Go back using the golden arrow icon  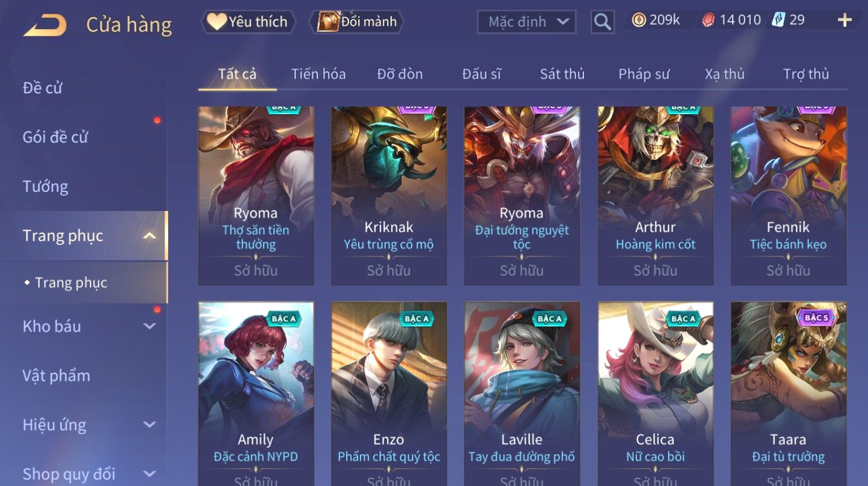tap(45, 25)
